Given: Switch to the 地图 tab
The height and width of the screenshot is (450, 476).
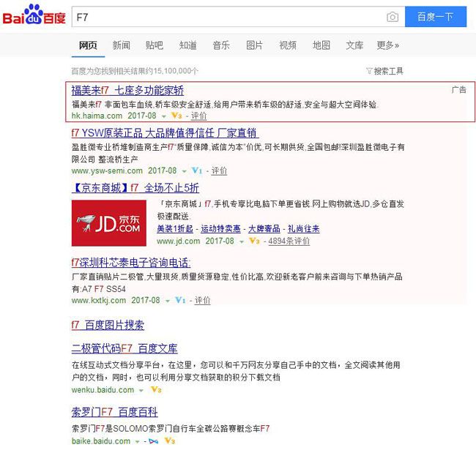Looking at the screenshot, I should pos(321,45).
